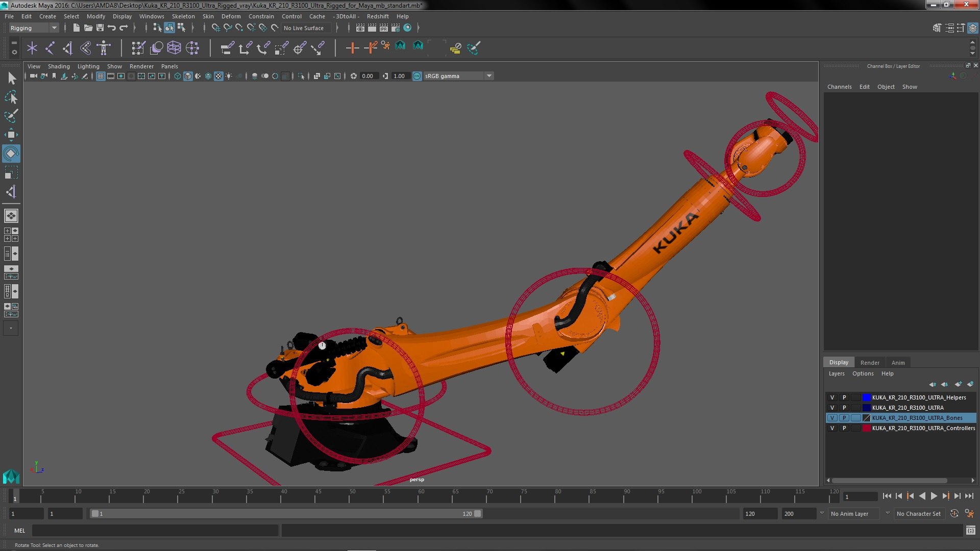Select the Rotate tool in toolbox

click(11, 154)
